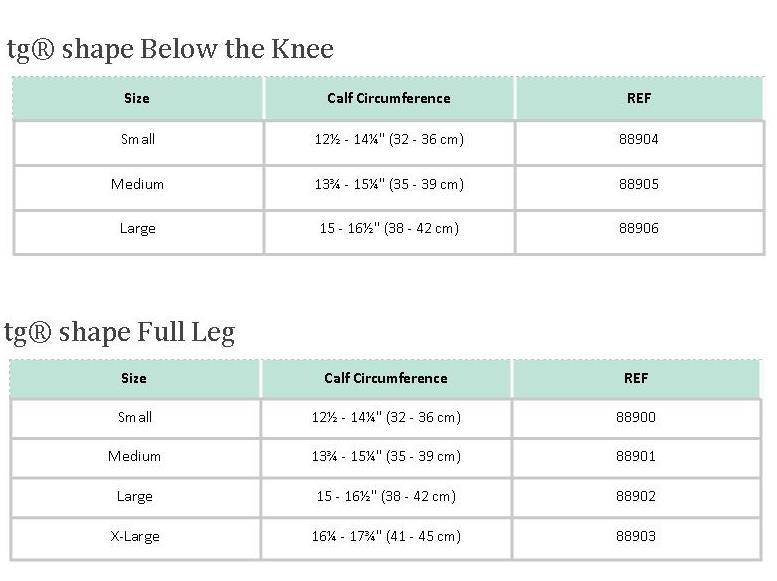The height and width of the screenshot is (581, 777).
Task: Select REF number 88903
Action: (635, 537)
